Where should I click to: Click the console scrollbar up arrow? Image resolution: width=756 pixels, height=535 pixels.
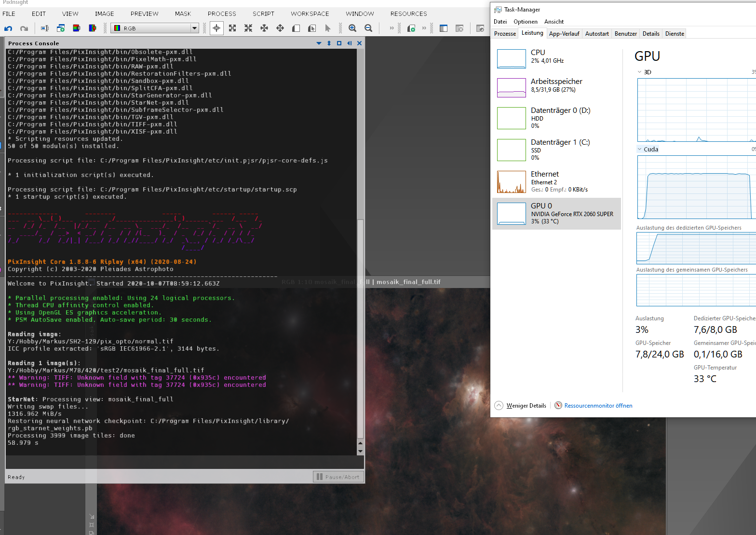pos(360,443)
